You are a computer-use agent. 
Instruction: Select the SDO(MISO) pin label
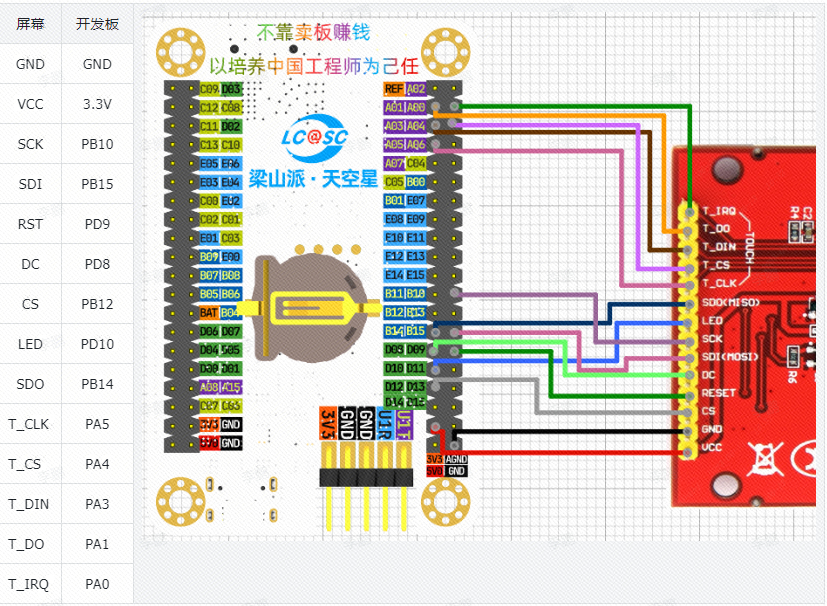click(x=731, y=302)
